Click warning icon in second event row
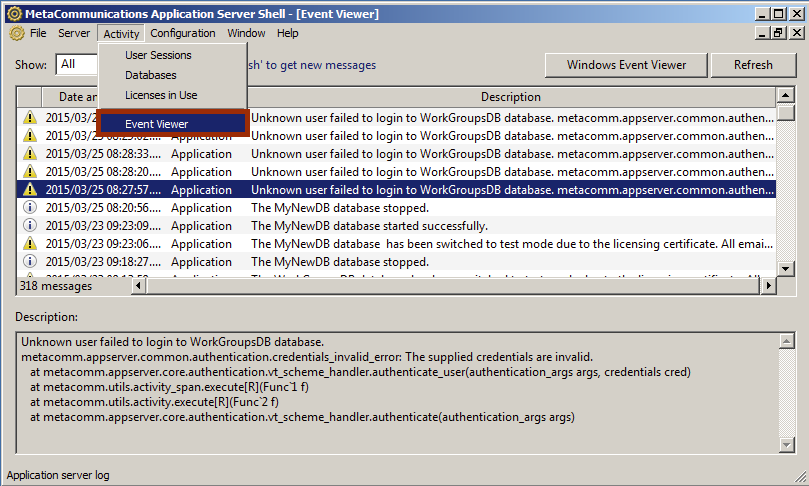Screen dimensions: 809x486 point(30,135)
